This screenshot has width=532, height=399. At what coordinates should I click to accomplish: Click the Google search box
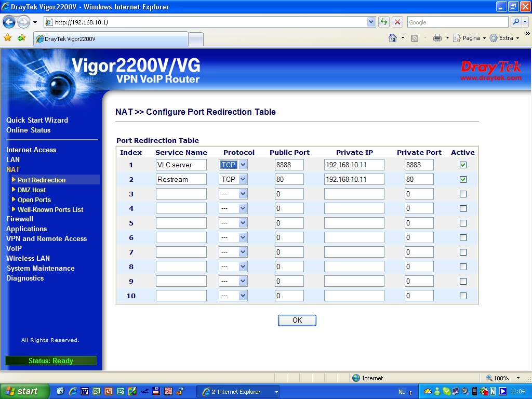458,22
